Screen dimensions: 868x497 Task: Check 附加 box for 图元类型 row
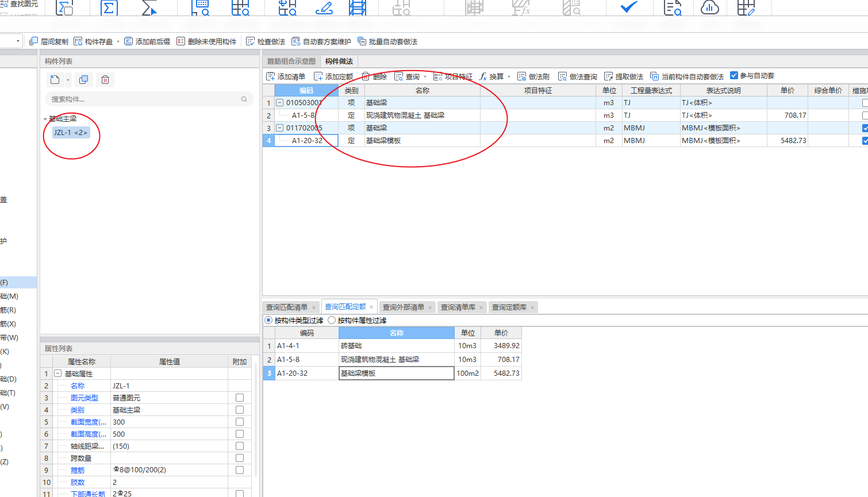click(x=240, y=398)
